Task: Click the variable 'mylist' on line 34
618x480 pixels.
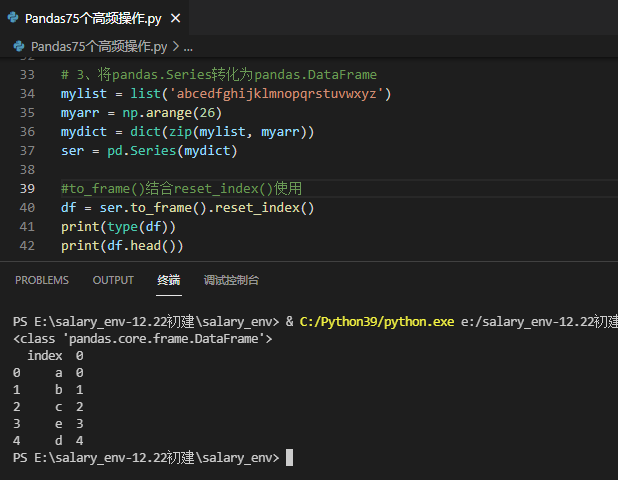Action: click(x=84, y=93)
